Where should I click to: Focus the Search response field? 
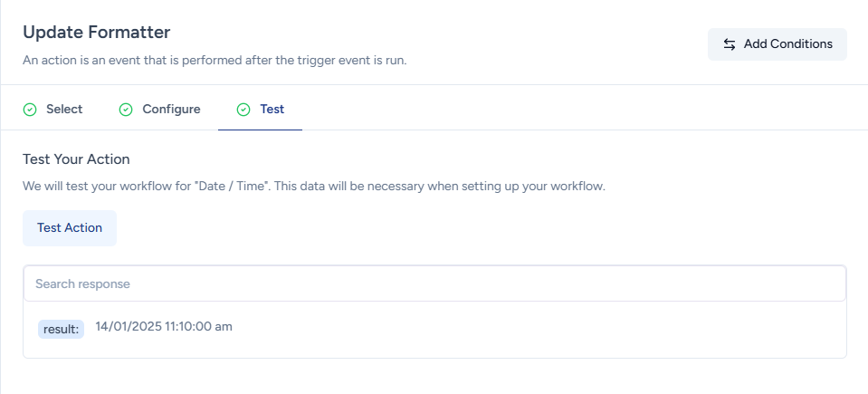click(434, 283)
